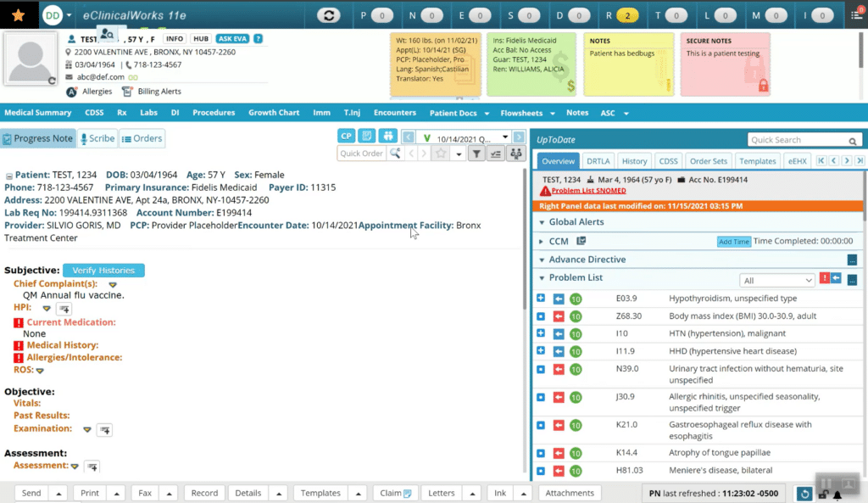Toggle the box for J30.9 Allergic rhinitis
The image size is (868, 503).
[x=541, y=397]
